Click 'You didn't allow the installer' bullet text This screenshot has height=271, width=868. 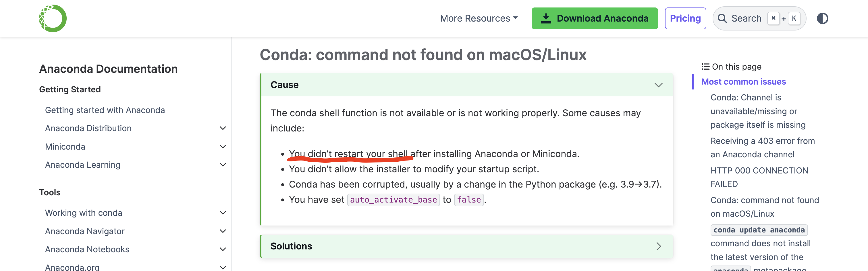(x=414, y=169)
